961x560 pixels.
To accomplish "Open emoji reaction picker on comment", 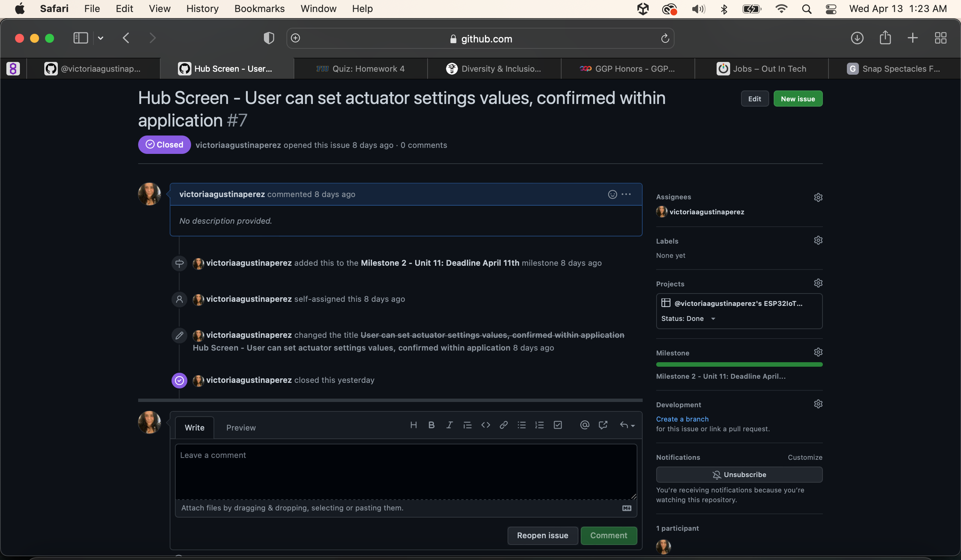I will [612, 194].
